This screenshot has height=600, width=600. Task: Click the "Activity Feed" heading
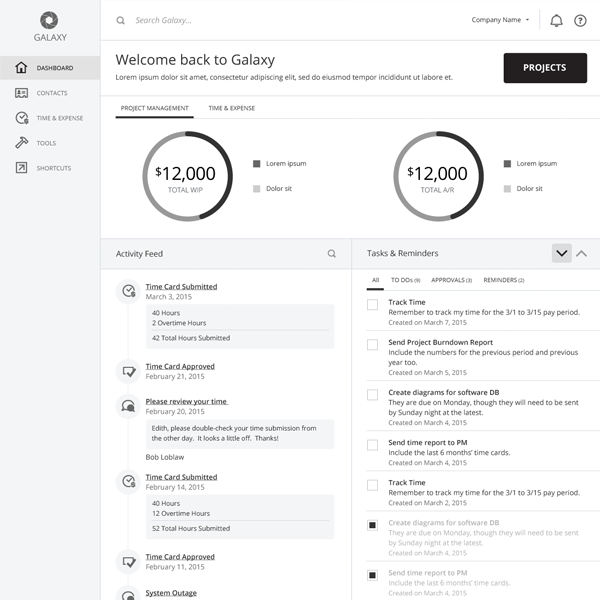[139, 254]
